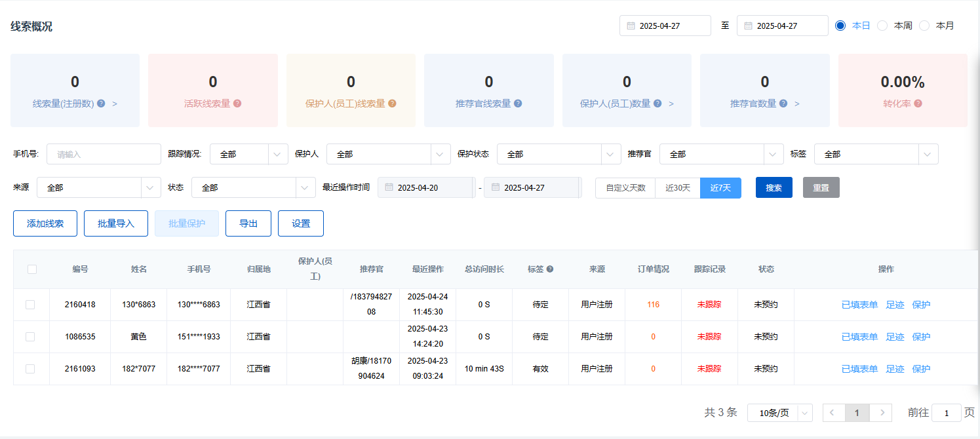Select the 自定义天数 range tab
The image size is (980, 439).
pyautogui.click(x=625, y=188)
